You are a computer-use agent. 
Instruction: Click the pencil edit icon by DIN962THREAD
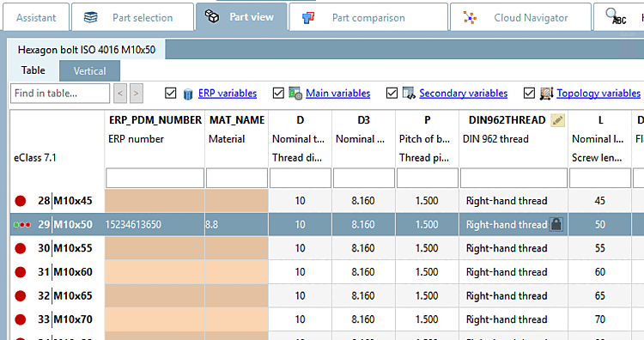point(557,120)
